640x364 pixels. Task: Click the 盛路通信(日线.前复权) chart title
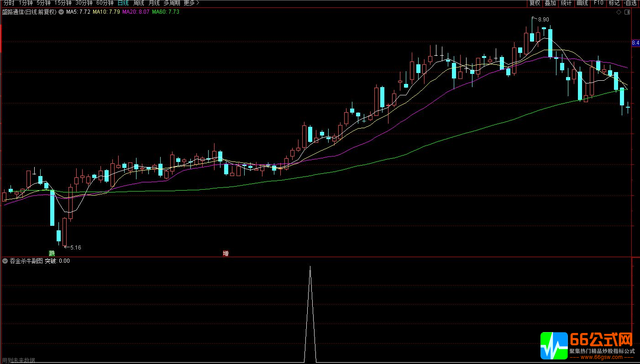(29, 12)
